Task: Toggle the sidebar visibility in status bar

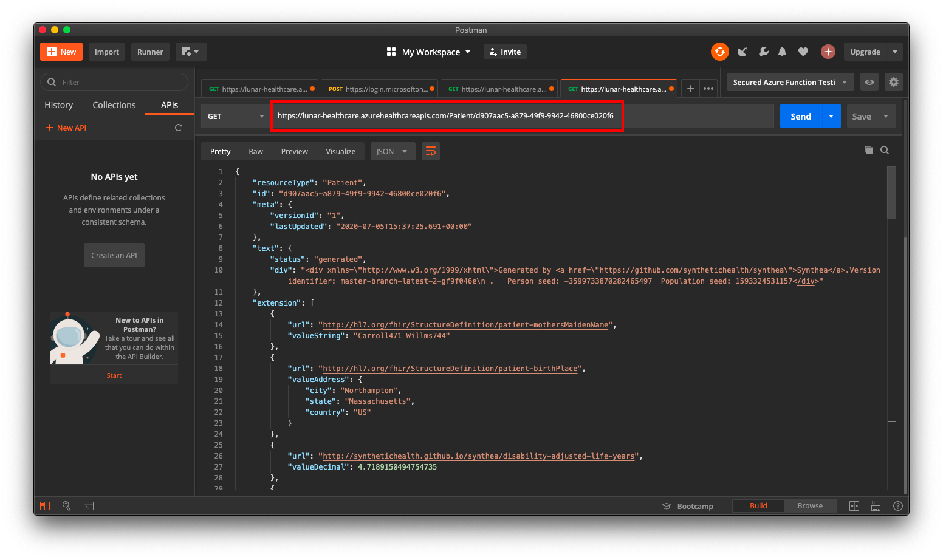Action: click(x=44, y=505)
